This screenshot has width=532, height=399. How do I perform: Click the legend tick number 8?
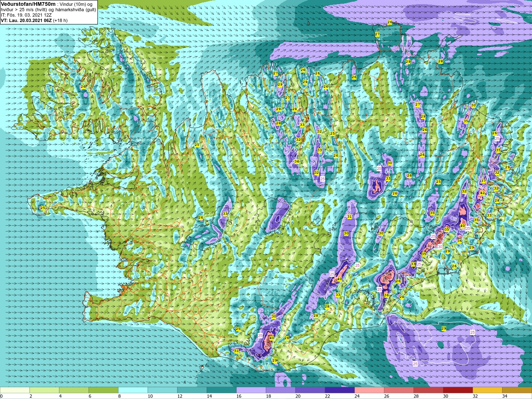[119, 396]
